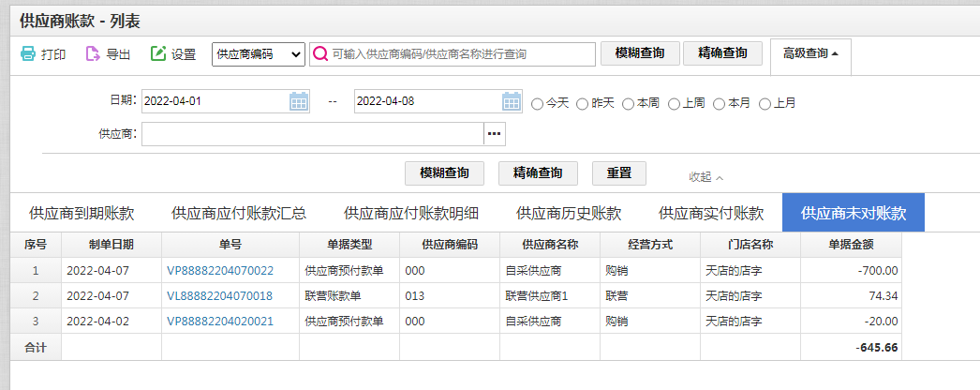Click the 制单日期 column header
The width and height of the screenshot is (980, 390).
111,245
